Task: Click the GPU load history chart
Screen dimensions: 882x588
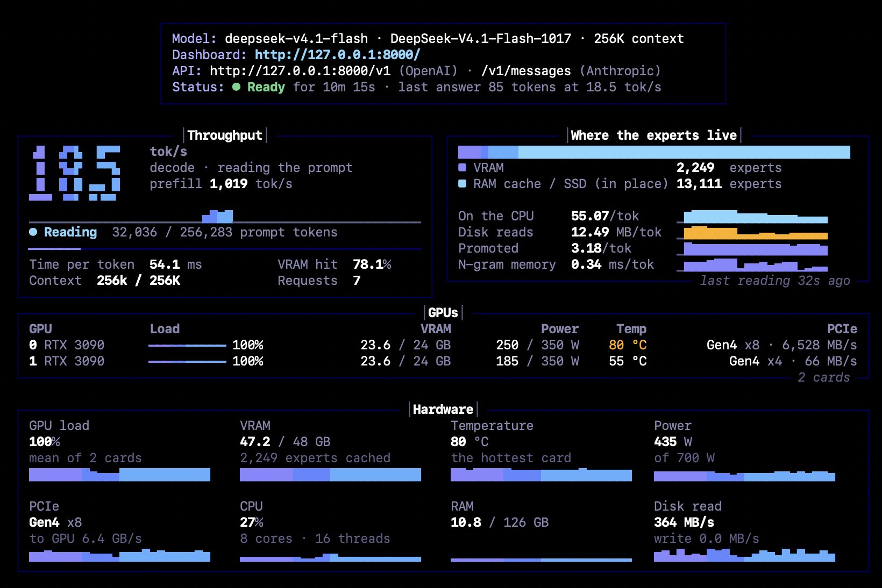Action: 119,475
